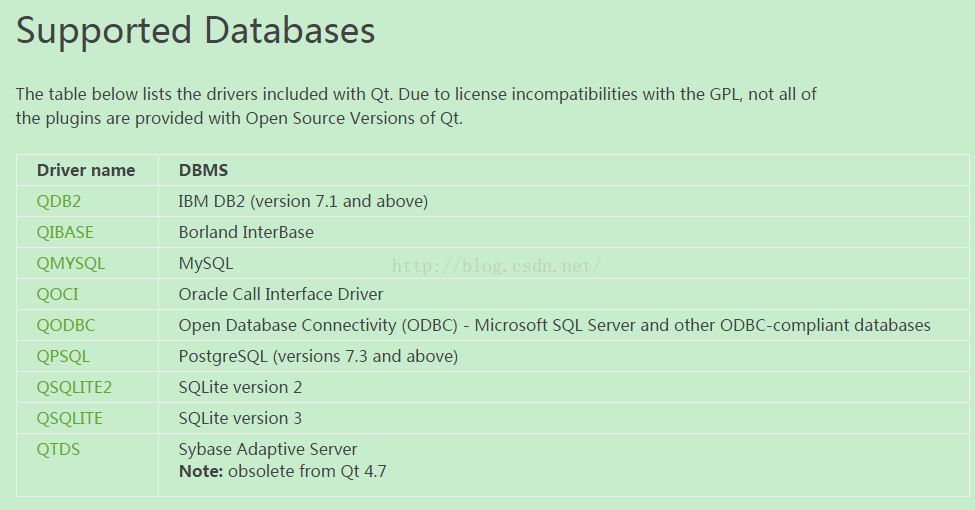Screen dimensions: 975x510
Task: Click the Driver name column header
Action: tap(86, 170)
